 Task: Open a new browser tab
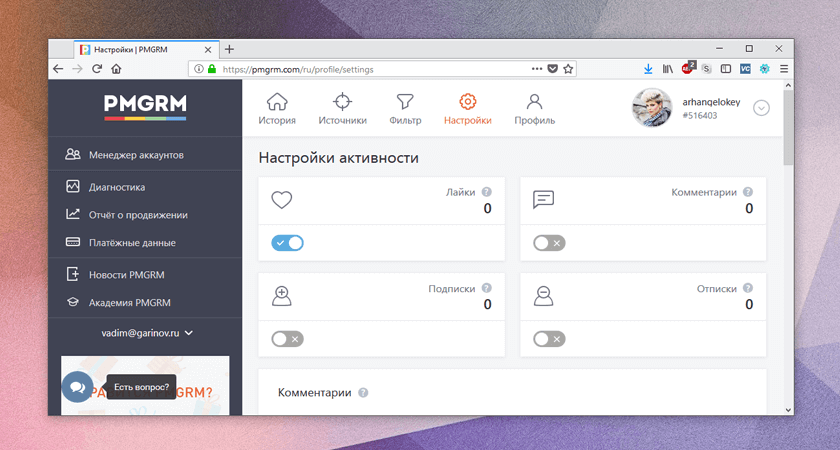click(229, 49)
